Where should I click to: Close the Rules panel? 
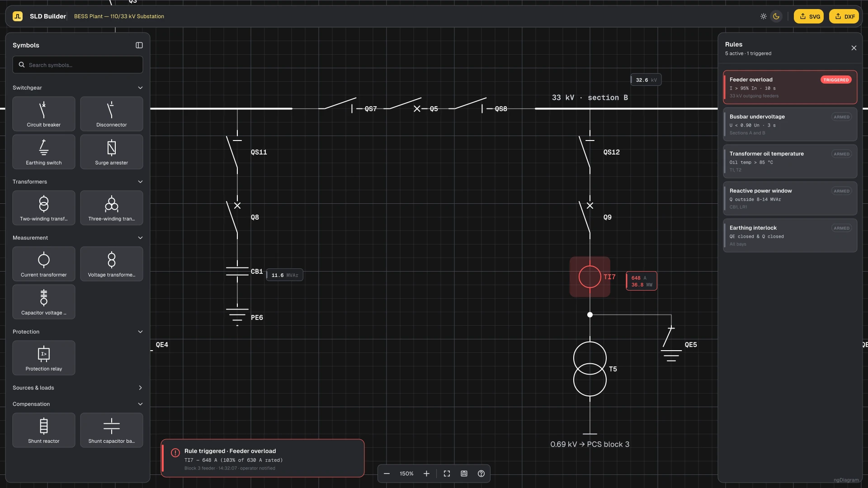pyautogui.click(x=854, y=48)
